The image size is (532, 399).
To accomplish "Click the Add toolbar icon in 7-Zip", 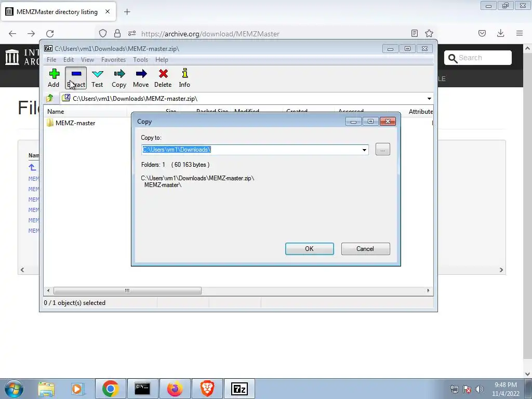I will (x=54, y=78).
